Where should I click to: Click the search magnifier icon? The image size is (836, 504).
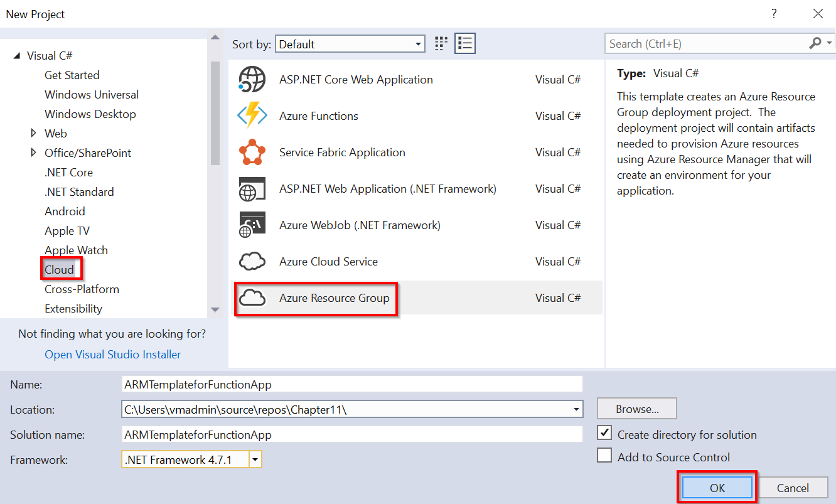point(815,43)
